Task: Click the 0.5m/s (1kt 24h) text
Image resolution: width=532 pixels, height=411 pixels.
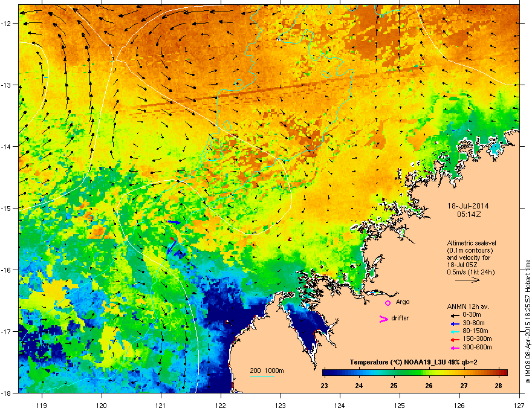Action: tap(470, 272)
